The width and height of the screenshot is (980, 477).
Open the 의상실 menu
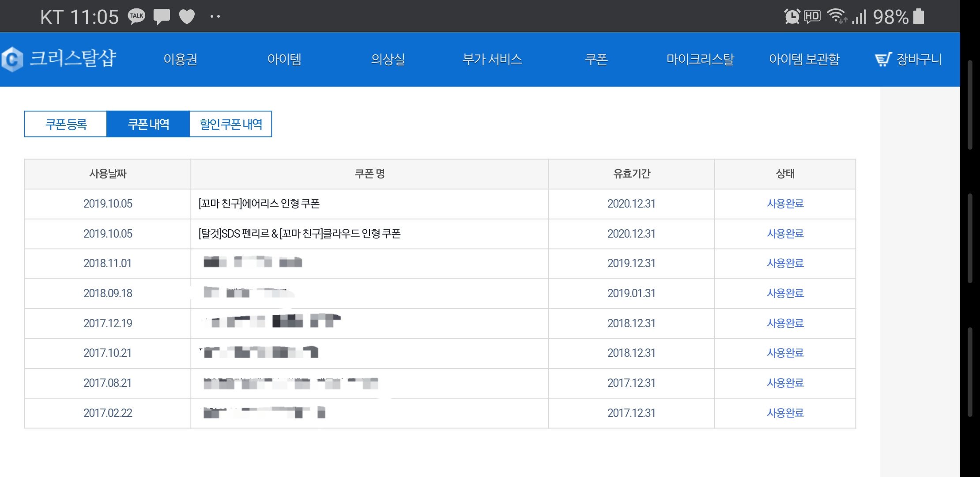(388, 59)
